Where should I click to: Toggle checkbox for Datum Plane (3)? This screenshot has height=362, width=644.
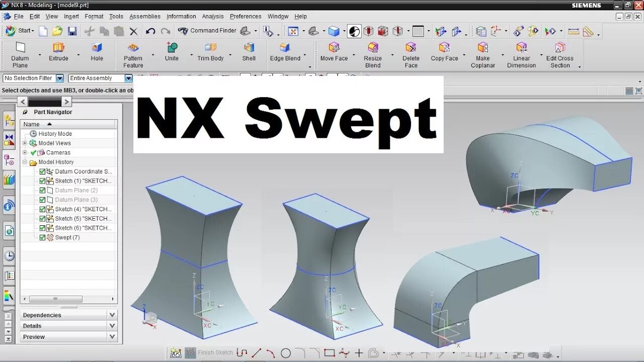(42, 200)
